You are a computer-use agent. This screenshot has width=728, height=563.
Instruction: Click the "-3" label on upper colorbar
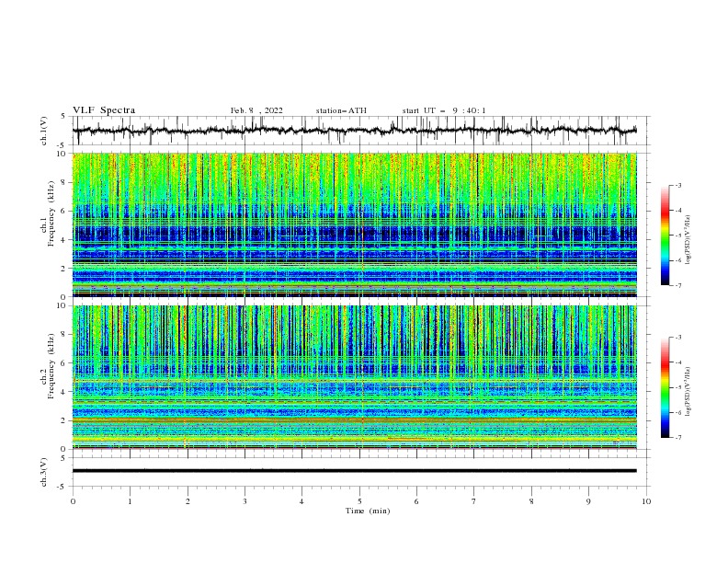[x=677, y=185]
